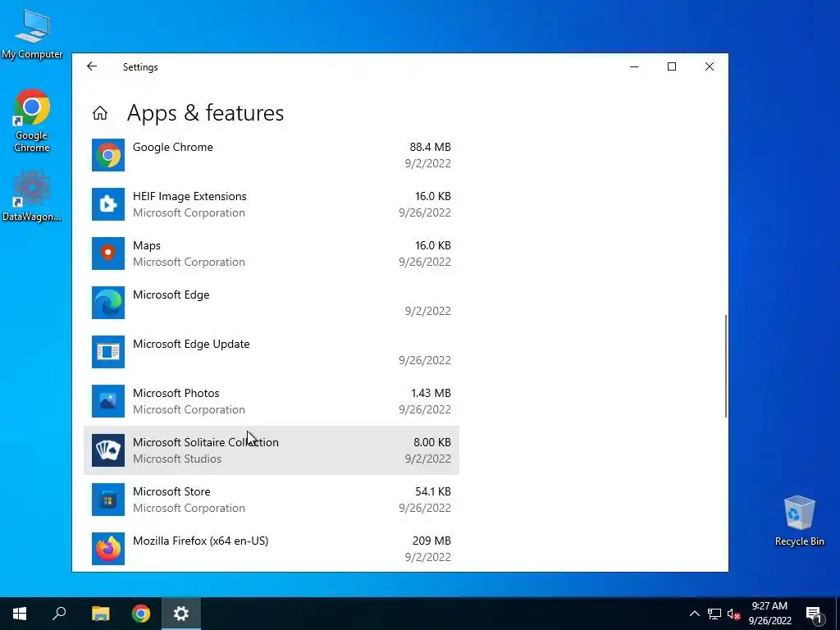
Task: Open the notification Action Center
Action: (815, 614)
